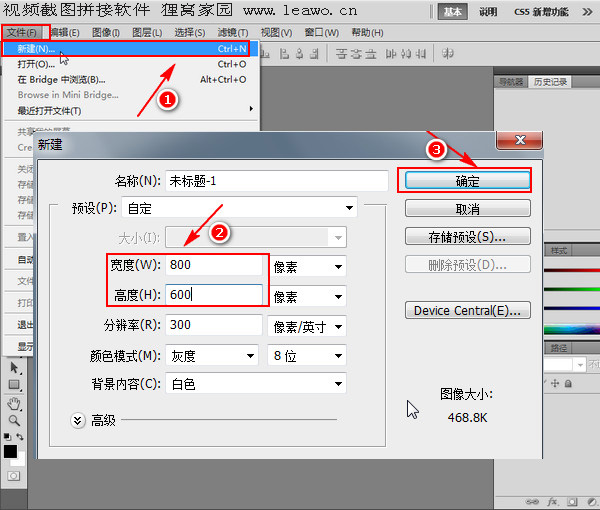This screenshot has height=510, width=600.
Task: Select the 基本 workspace button
Action: tap(452, 12)
